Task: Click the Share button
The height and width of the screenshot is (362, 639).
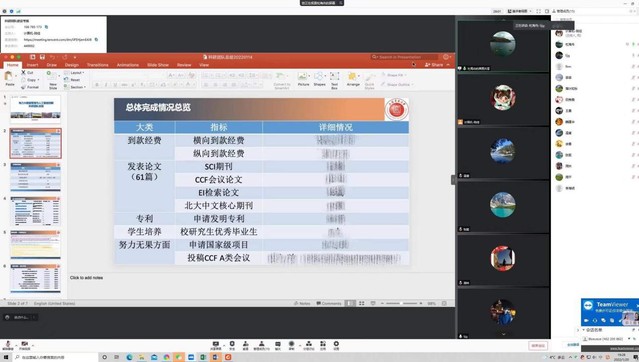Action: pos(434,65)
